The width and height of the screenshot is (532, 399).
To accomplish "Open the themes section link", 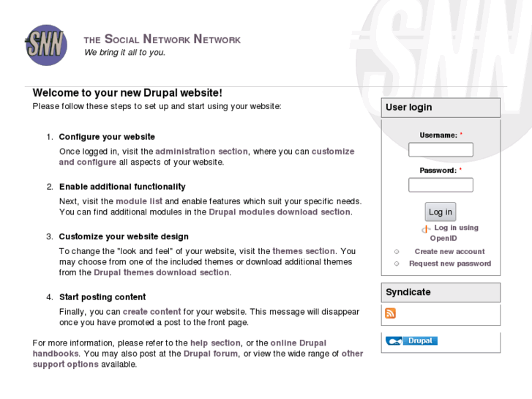I will tap(304, 251).
